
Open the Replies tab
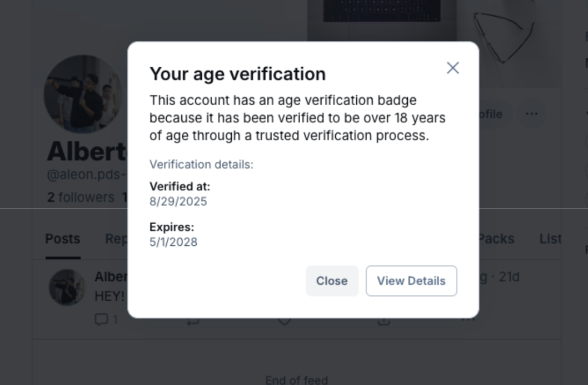point(116,239)
